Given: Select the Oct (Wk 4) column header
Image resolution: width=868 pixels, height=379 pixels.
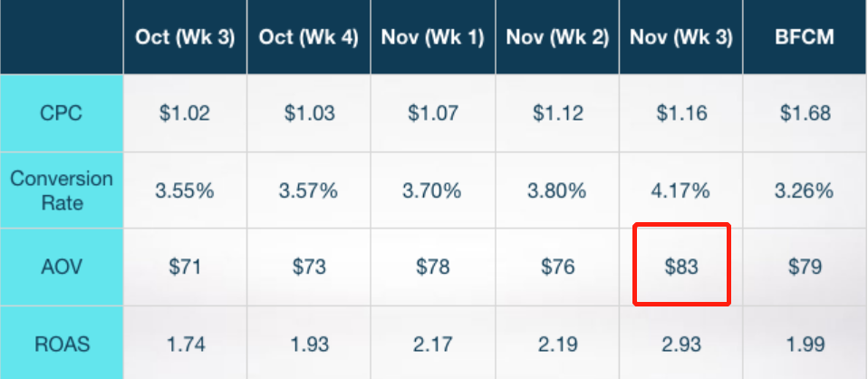Looking at the screenshot, I should [x=308, y=38].
